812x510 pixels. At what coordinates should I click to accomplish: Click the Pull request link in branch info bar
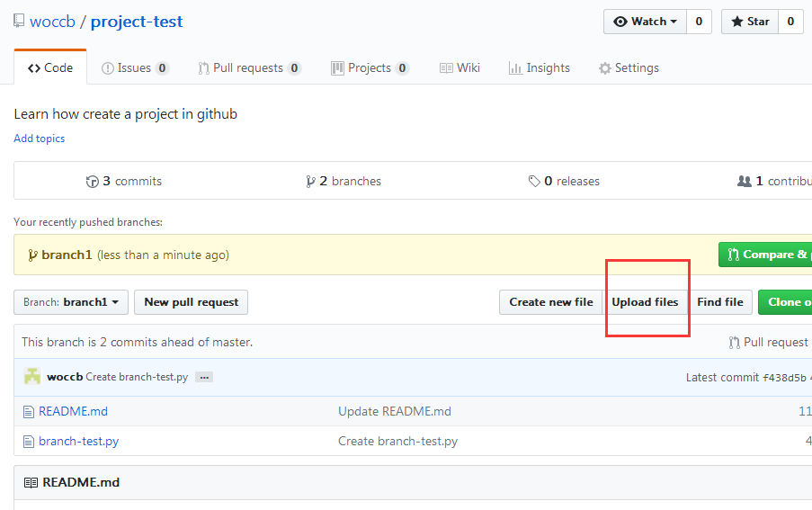pyautogui.click(x=769, y=342)
